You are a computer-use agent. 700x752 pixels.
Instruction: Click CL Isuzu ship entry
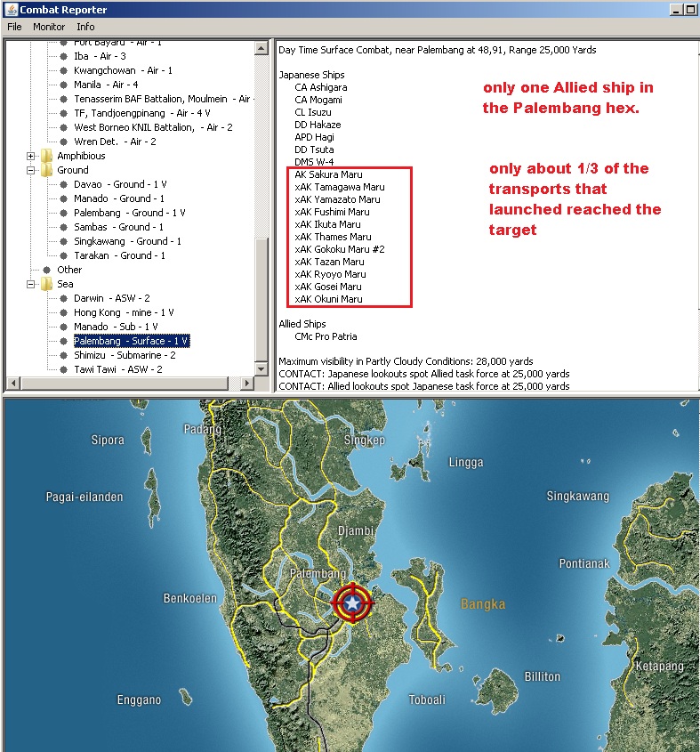point(313,112)
